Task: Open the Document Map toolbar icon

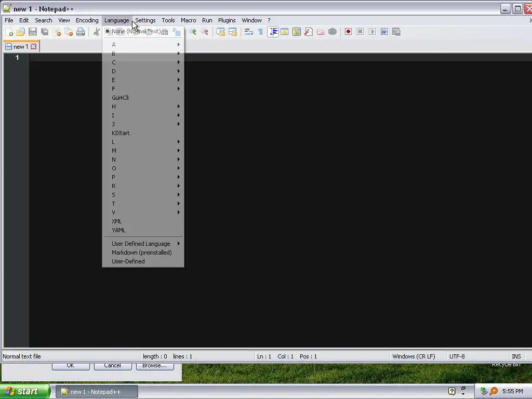Action: coord(297,32)
